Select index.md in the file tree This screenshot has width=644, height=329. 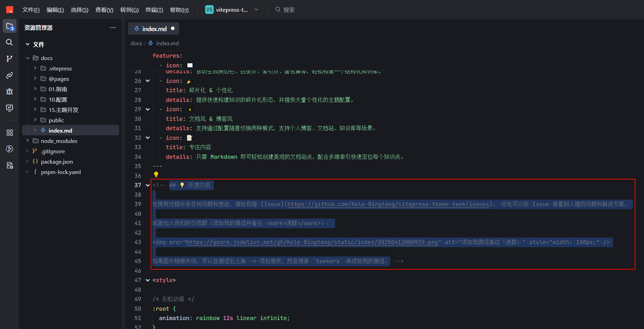[x=70, y=130]
